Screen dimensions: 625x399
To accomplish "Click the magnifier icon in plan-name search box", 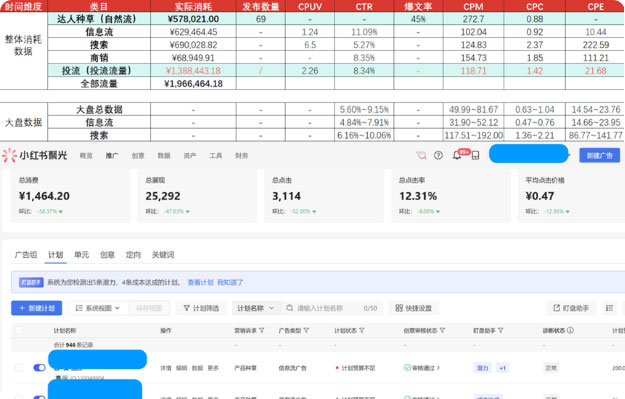I will click(290, 308).
